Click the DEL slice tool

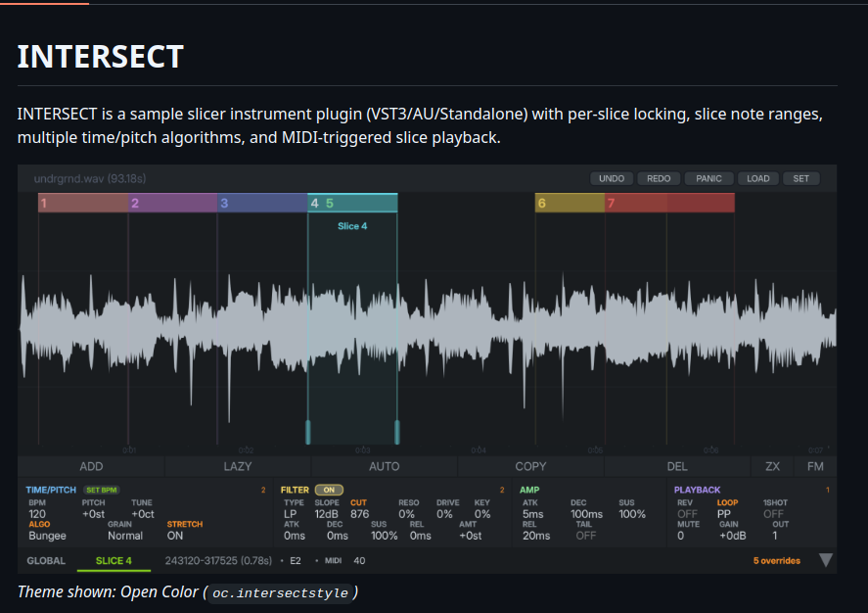(x=677, y=466)
